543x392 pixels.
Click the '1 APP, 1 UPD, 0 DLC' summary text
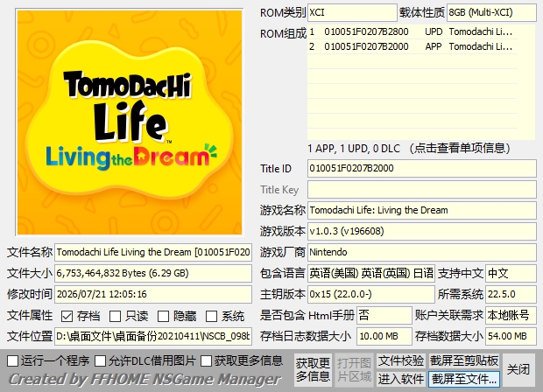point(354,149)
